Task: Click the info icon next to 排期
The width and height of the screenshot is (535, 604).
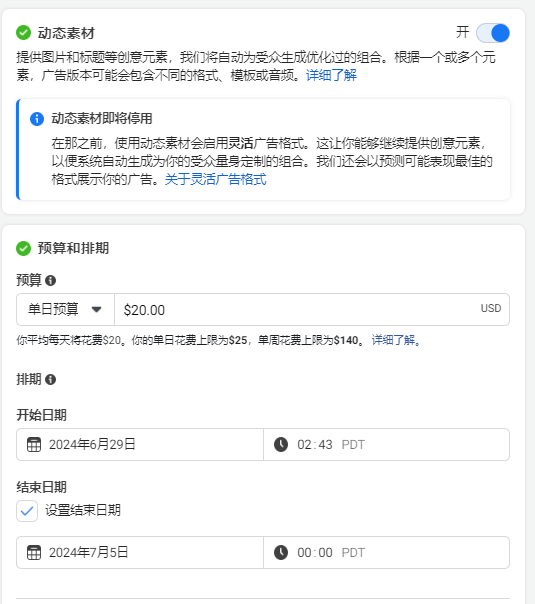Action: coord(50,380)
